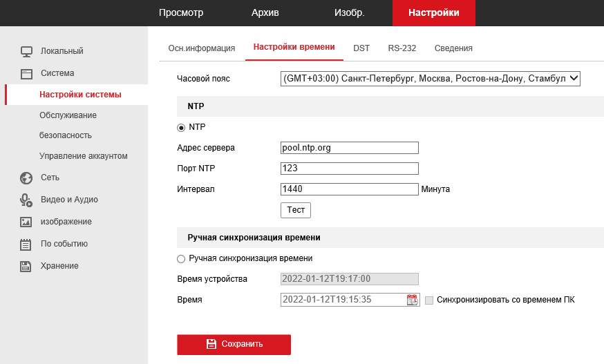Click the Хранение floppy disk icon

pyautogui.click(x=26, y=266)
